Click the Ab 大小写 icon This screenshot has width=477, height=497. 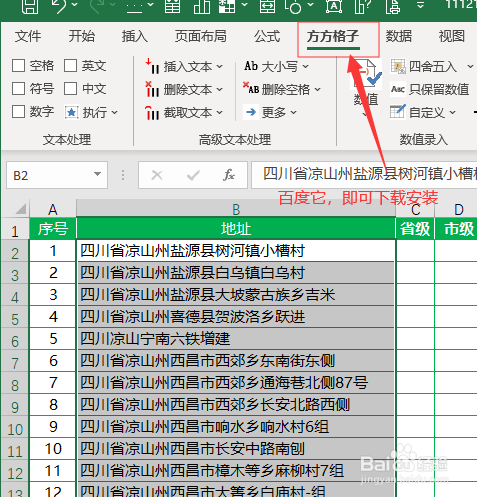pos(251,66)
